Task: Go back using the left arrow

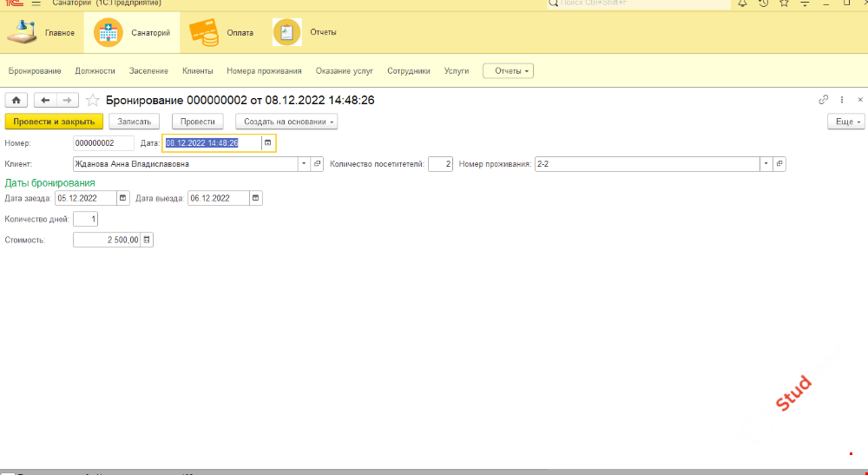Action: (45, 100)
